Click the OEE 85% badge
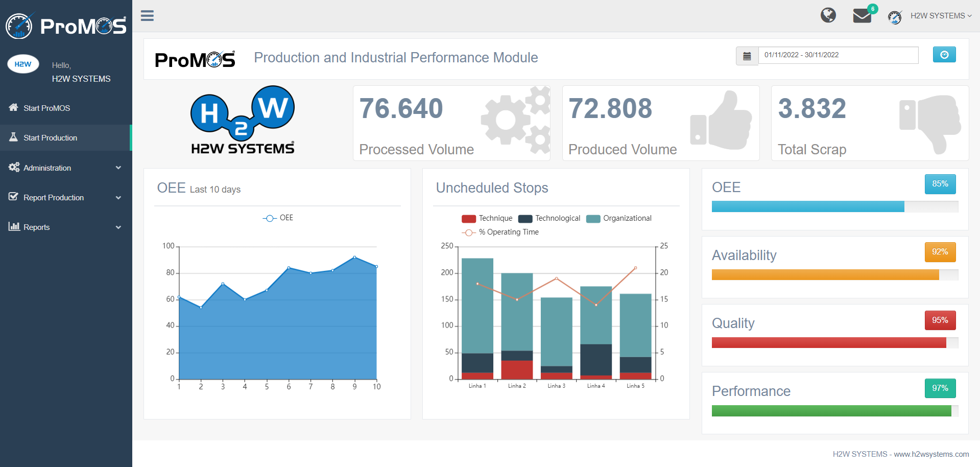The image size is (980, 467). [x=940, y=184]
